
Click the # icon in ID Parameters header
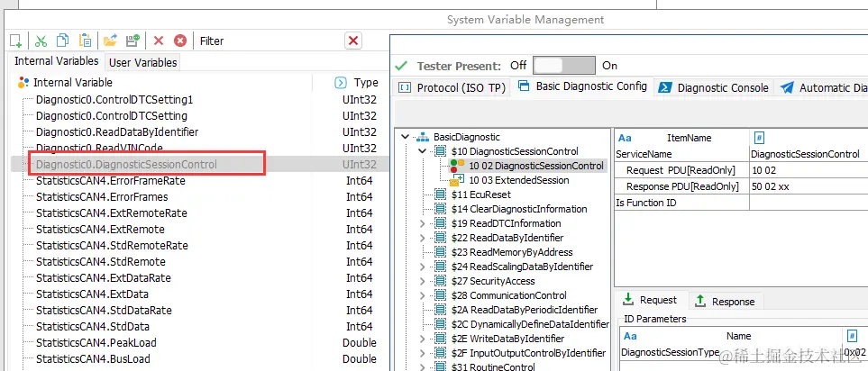[853, 336]
